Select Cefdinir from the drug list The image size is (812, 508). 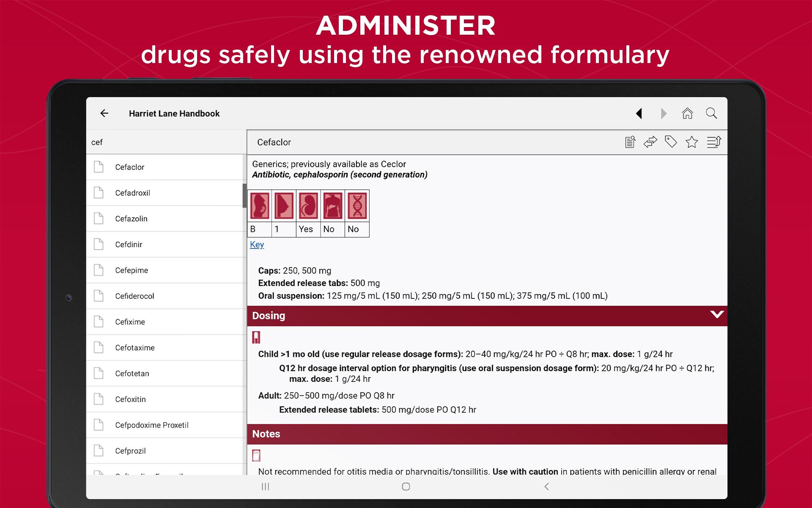(x=129, y=245)
